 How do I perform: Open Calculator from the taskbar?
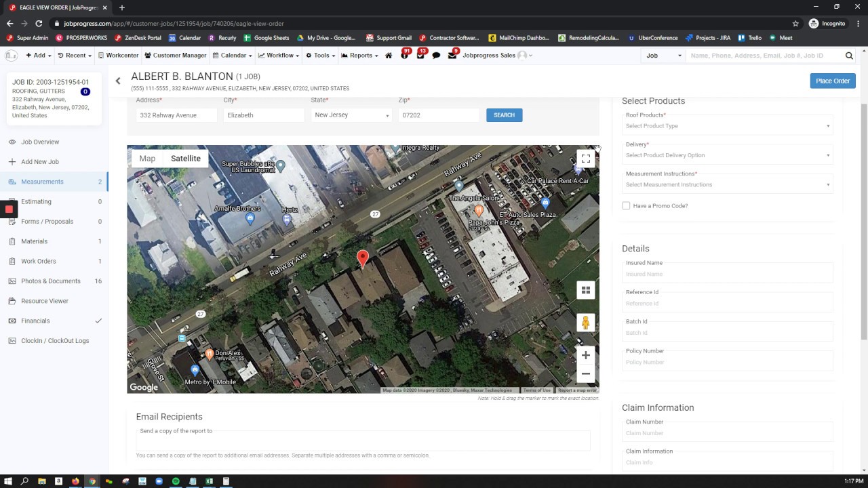(226, 481)
